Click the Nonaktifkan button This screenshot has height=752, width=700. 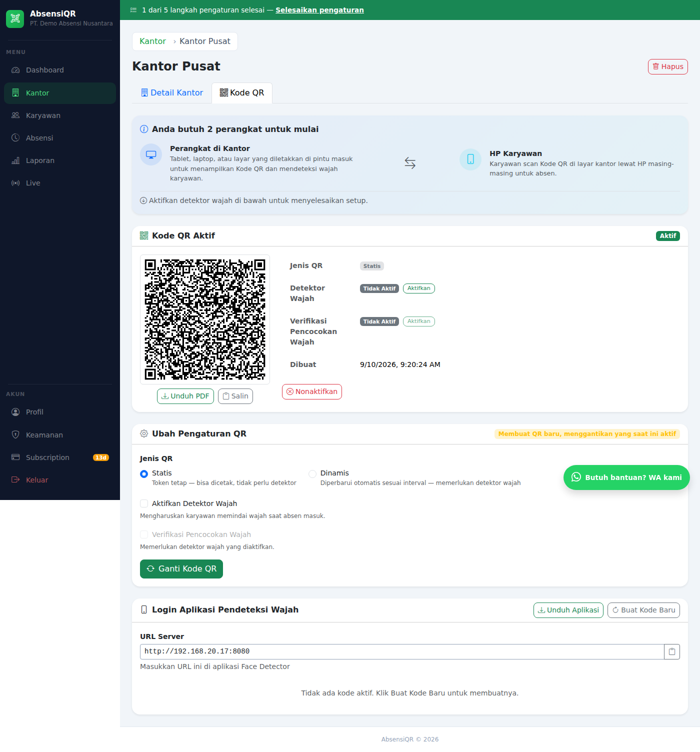point(312,391)
